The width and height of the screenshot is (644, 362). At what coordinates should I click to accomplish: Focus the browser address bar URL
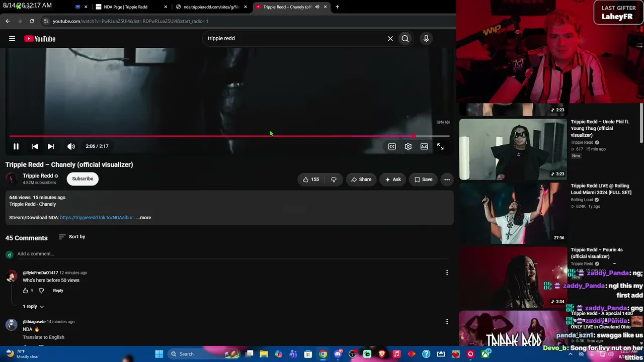point(130,21)
